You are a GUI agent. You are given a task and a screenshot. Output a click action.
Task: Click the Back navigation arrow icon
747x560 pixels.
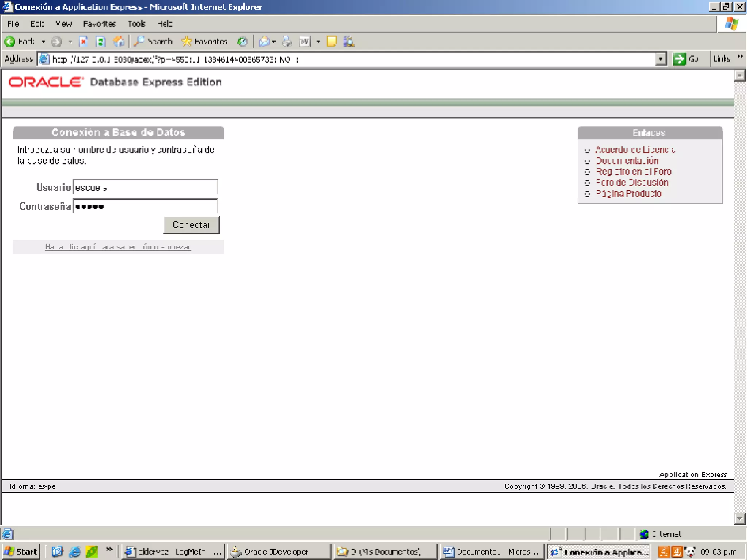point(10,42)
